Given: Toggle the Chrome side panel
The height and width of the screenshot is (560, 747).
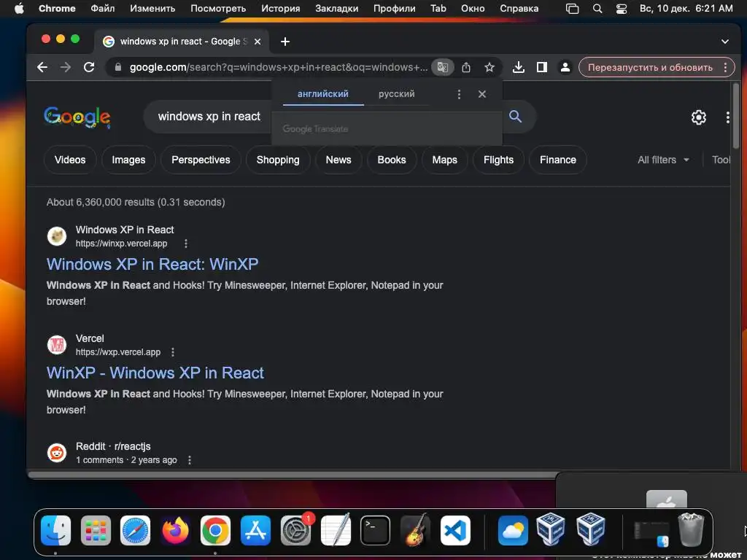Looking at the screenshot, I should 542,67.
